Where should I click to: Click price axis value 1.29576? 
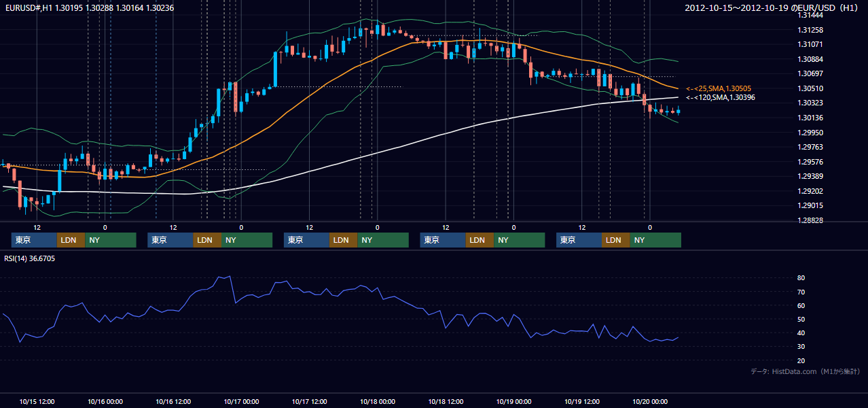(x=810, y=162)
